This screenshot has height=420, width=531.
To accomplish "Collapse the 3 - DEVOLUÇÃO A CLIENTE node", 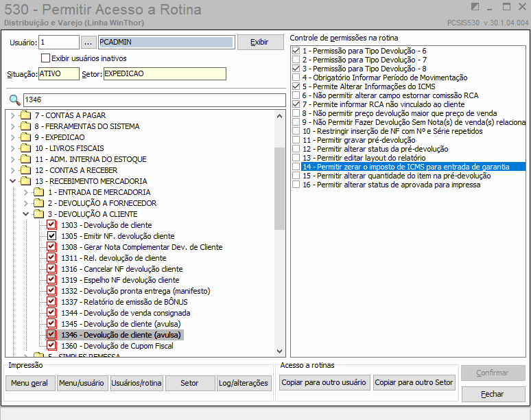I will 26,214.
